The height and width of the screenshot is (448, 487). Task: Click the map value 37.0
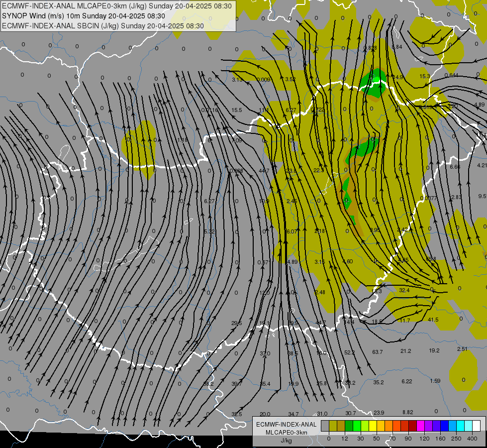[x=265, y=353]
